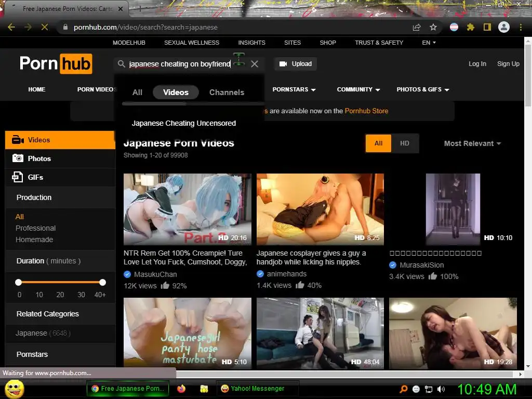Screen dimensions: 532x399
Task: Expand the COMMUNITY menu dropdown
Action: [358, 89]
